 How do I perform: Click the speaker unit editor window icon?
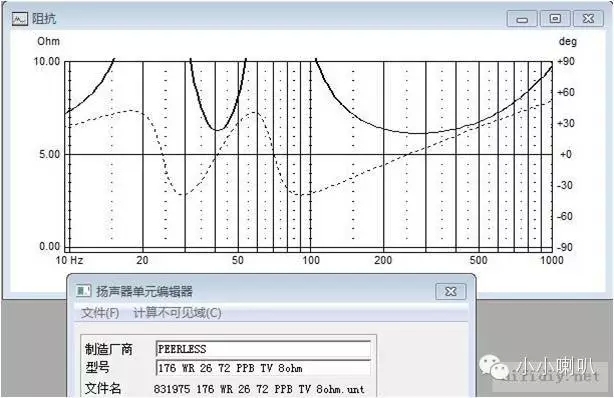(83, 291)
